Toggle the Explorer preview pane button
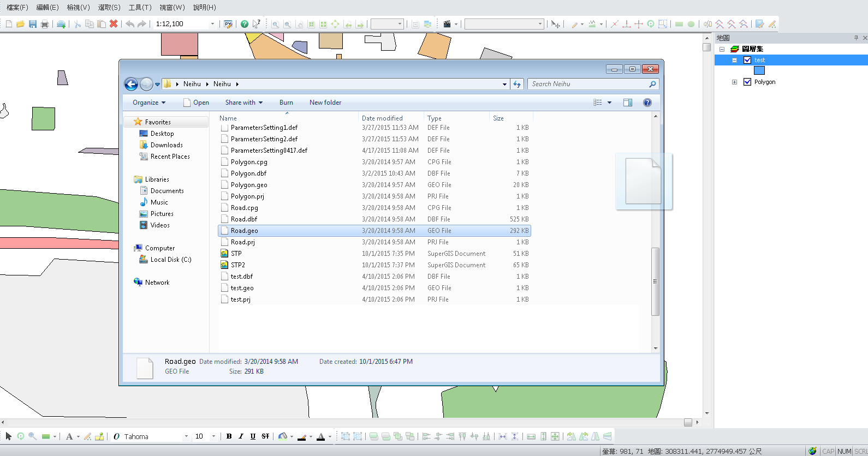 (628, 103)
